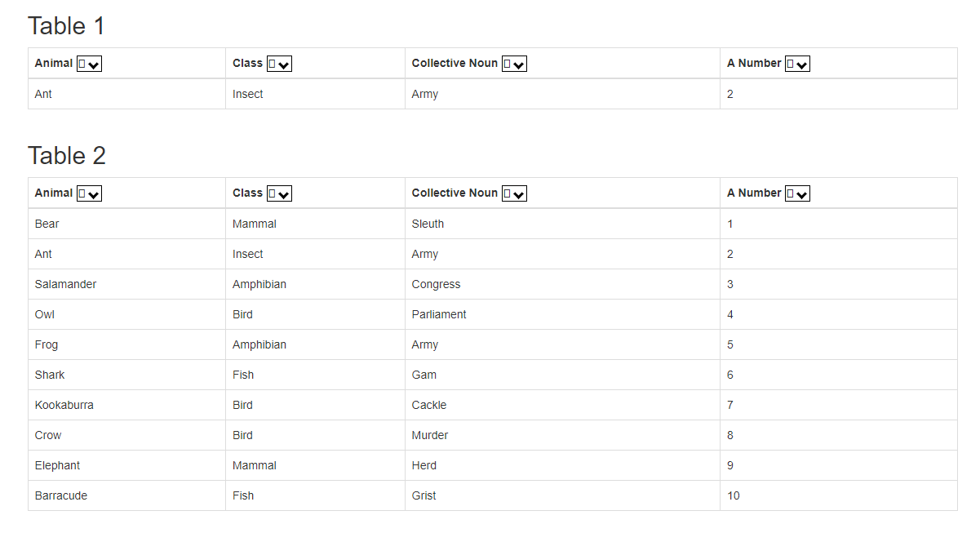Expand Class filter dropdown in Table 2
The width and height of the screenshot is (980, 533).
pyautogui.click(x=279, y=194)
